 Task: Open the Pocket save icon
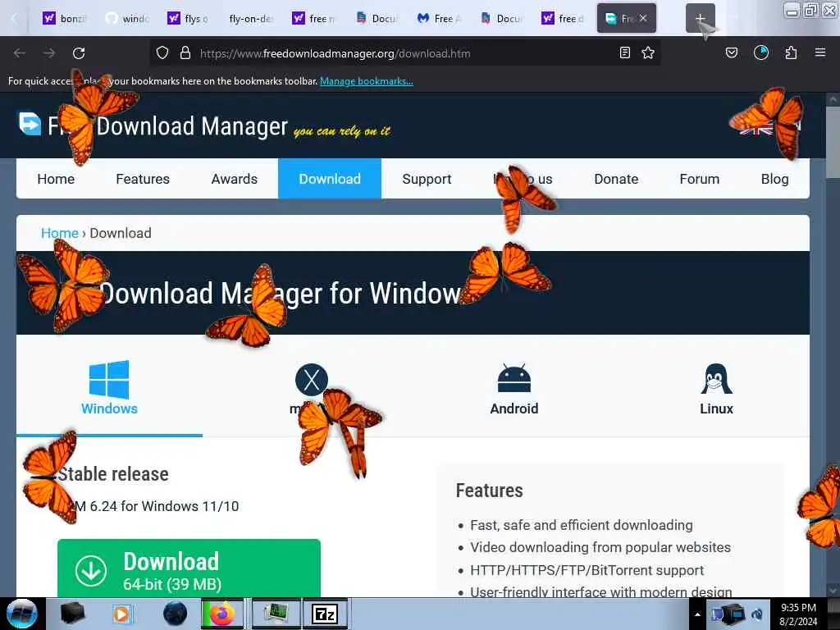click(x=731, y=52)
